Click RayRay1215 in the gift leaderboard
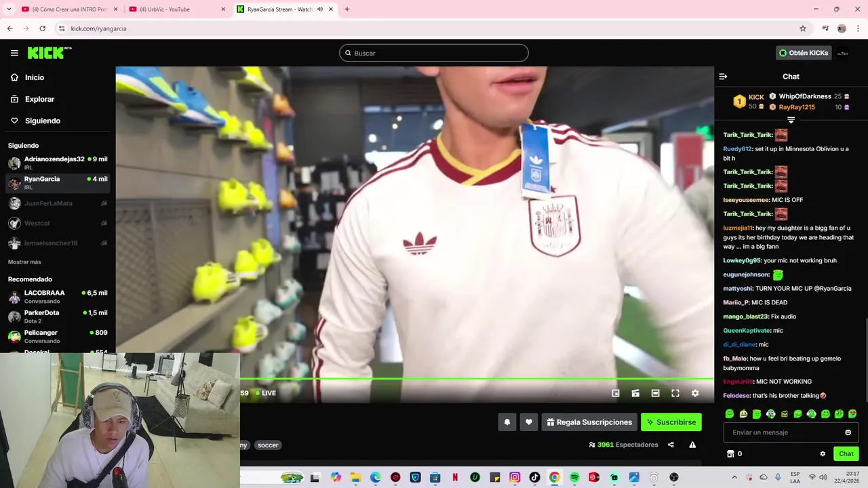Screen dimensions: 868x488 pyautogui.click(x=797, y=107)
